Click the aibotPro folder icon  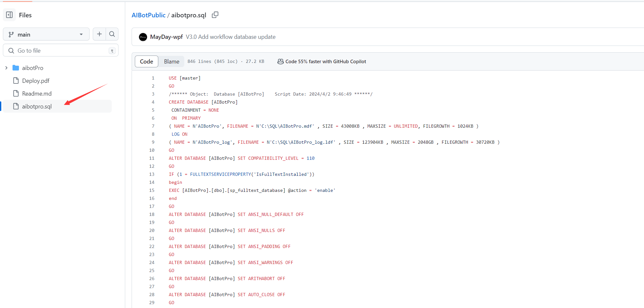(x=16, y=68)
